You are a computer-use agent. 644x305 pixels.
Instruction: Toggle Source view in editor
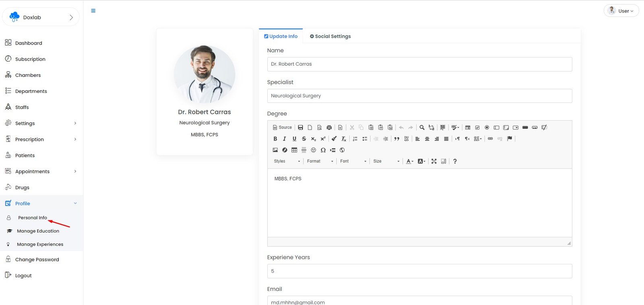coord(283,128)
